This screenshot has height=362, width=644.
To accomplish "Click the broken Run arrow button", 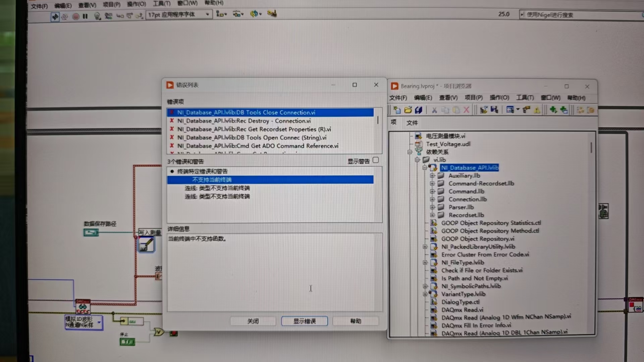I will coord(55,16).
